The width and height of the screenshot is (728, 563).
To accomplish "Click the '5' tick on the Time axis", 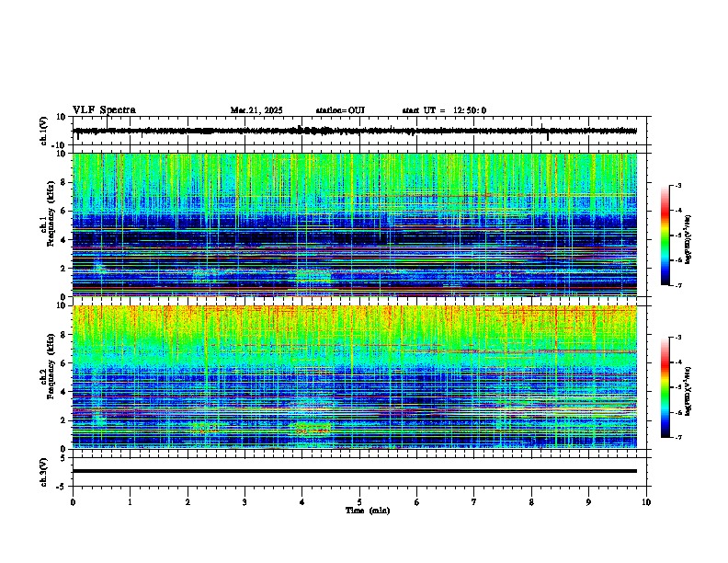I will pos(359,502).
